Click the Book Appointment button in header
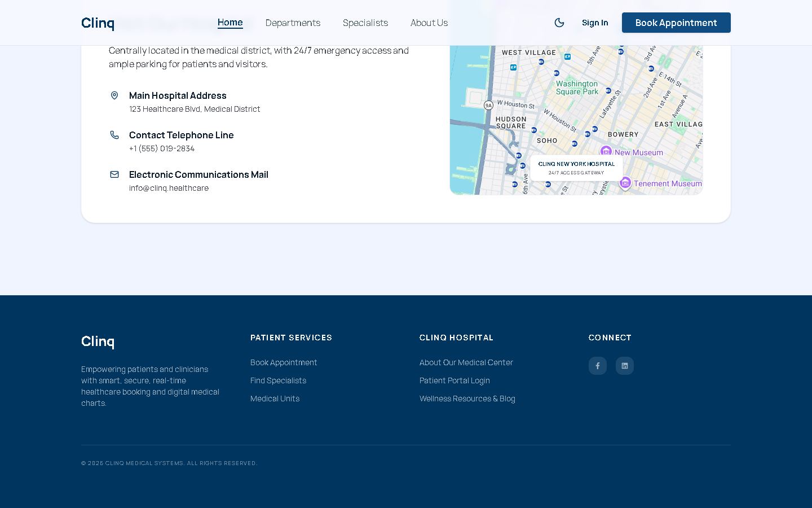The height and width of the screenshot is (508, 812). point(676,23)
